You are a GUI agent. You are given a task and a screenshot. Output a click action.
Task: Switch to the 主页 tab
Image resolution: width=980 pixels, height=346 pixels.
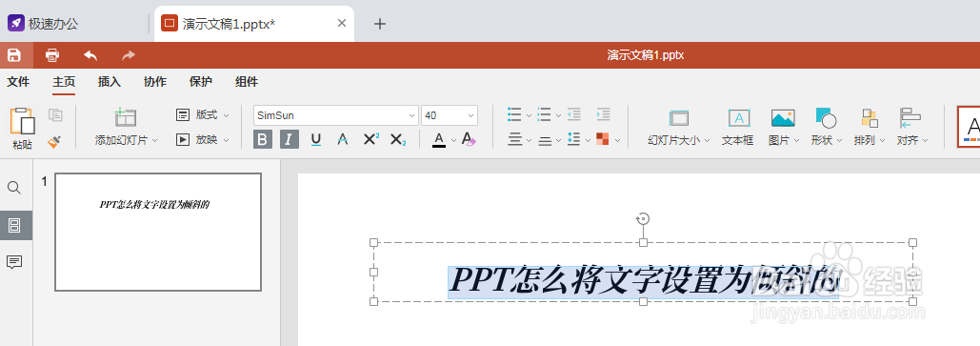[x=64, y=82]
